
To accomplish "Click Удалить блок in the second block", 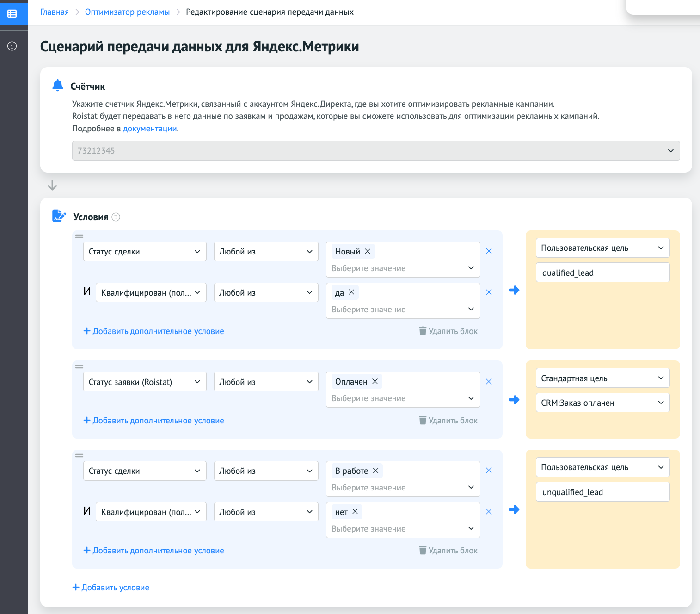I will [448, 421].
